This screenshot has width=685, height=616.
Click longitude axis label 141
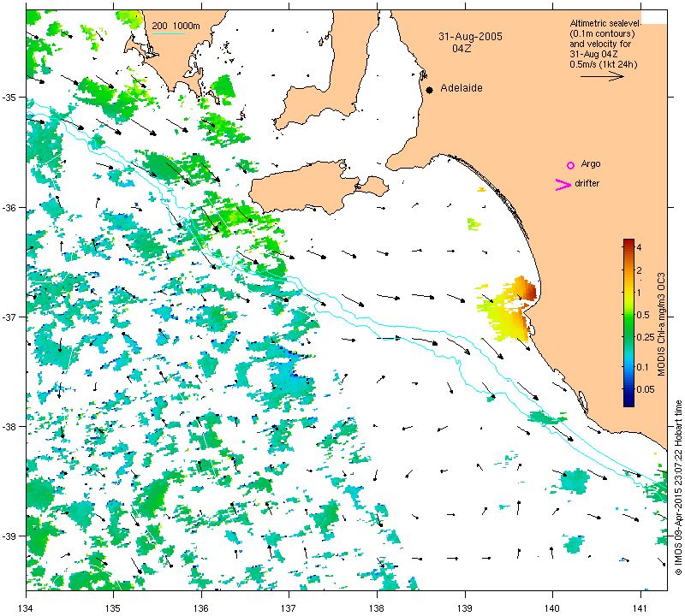click(x=640, y=607)
